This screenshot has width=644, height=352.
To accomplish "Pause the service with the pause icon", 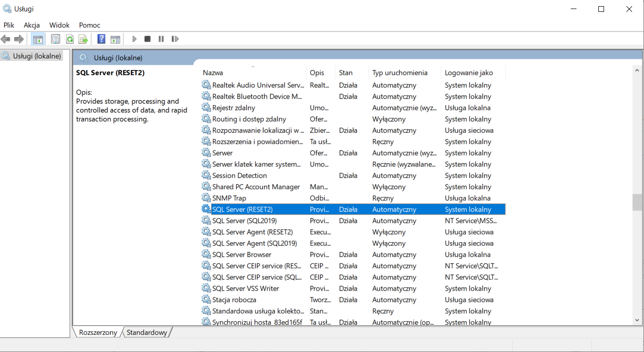I will coord(161,39).
